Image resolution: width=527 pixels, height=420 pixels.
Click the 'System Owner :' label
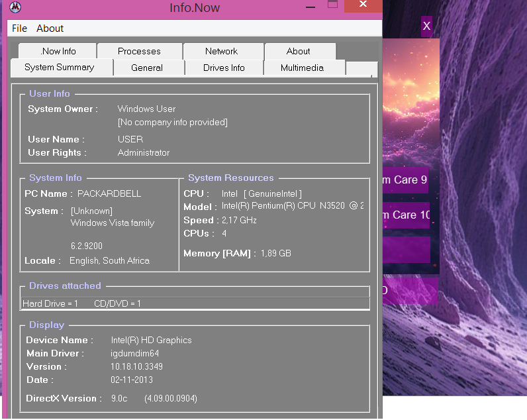click(x=63, y=109)
